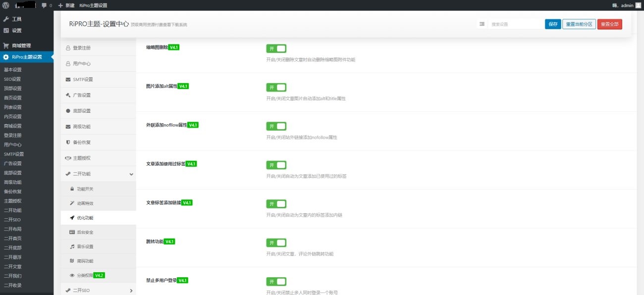
Task: Open the 二开布局 submenu item
Action: pos(13,229)
